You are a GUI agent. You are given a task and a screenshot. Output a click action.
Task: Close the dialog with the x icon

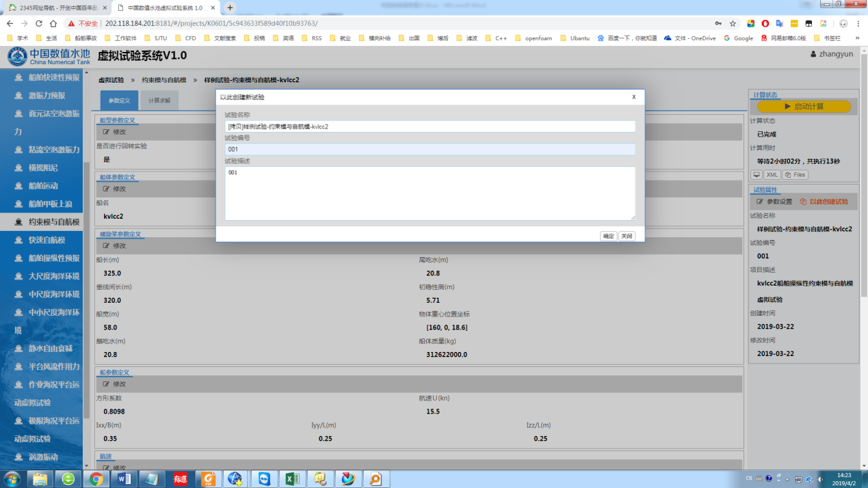(x=633, y=97)
